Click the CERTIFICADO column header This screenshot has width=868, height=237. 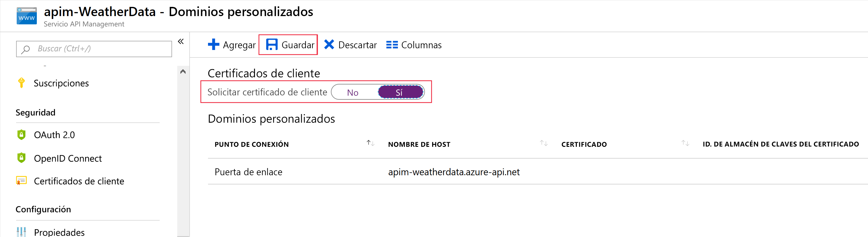[x=584, y=144]
